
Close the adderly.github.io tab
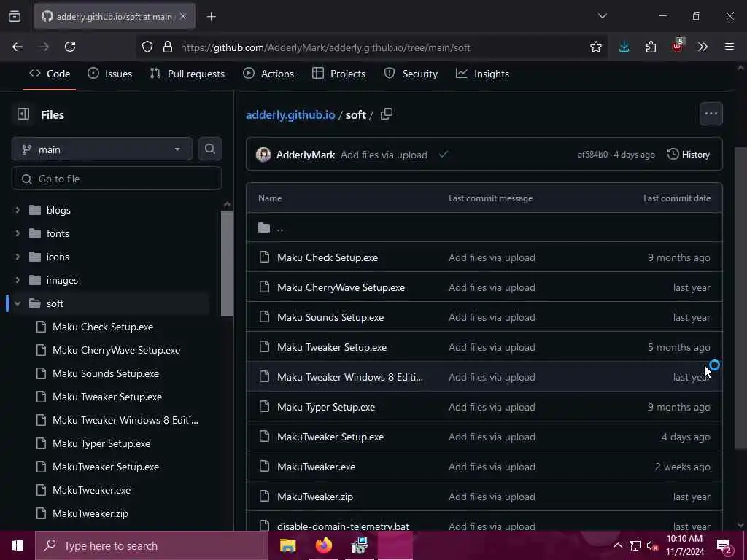(x=183, y=16)
